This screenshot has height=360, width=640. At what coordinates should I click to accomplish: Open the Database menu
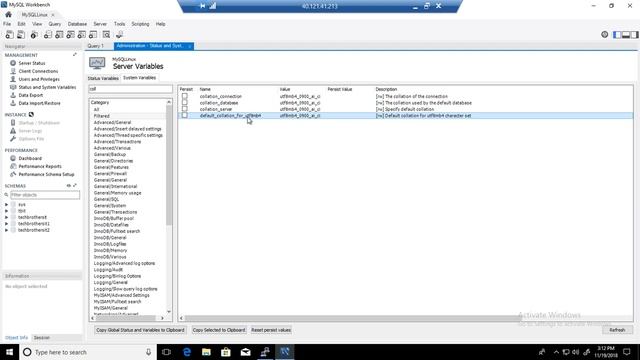click(77, 24)
